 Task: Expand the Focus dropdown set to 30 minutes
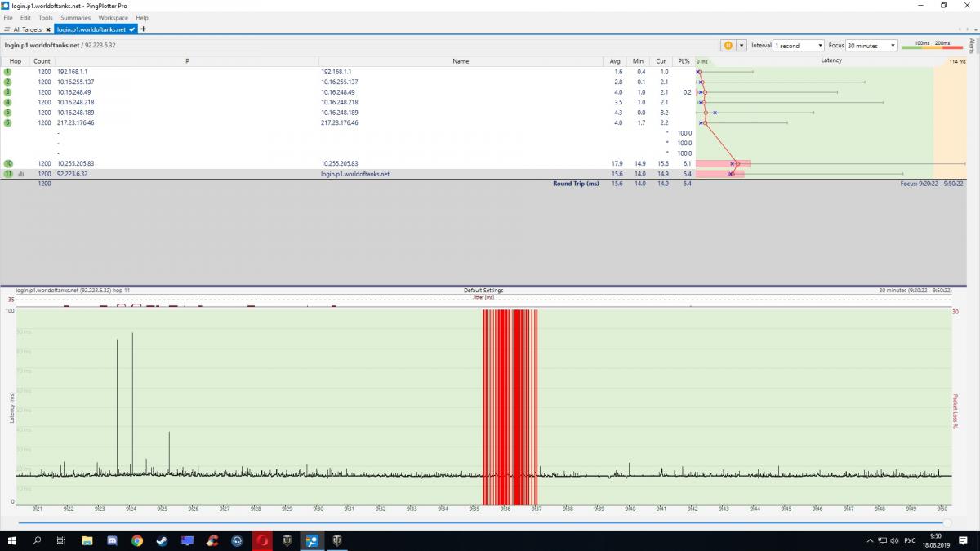(x=871, y=46)
